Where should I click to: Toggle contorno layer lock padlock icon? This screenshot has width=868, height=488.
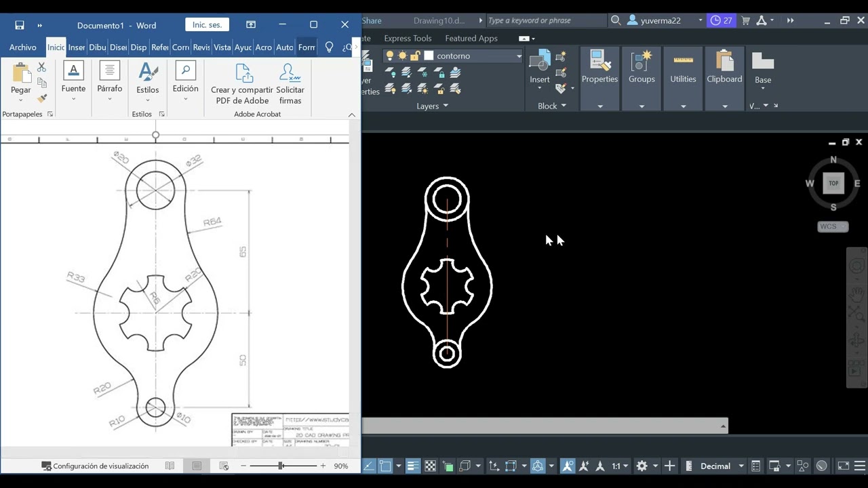click(415, 56)
